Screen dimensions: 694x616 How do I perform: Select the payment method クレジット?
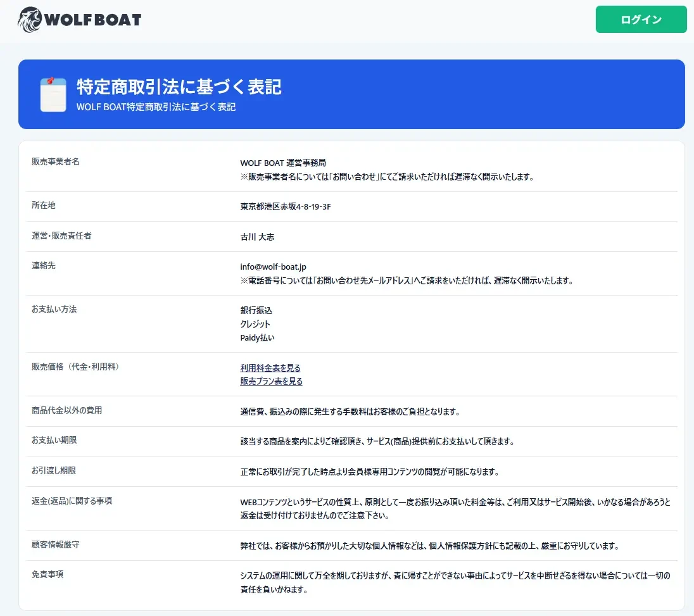pyautogui.click(x=255, y=324)
